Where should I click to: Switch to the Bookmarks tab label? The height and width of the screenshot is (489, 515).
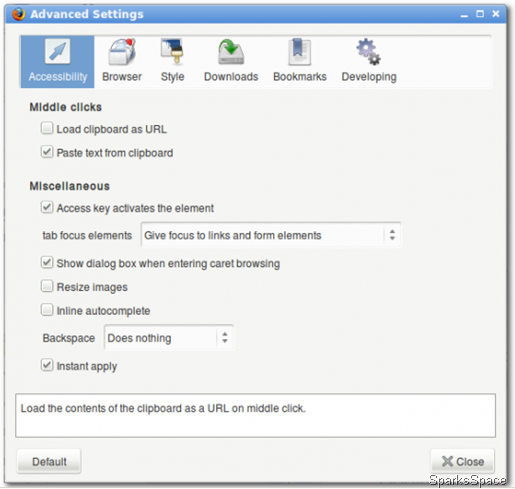tap(300, 77)
